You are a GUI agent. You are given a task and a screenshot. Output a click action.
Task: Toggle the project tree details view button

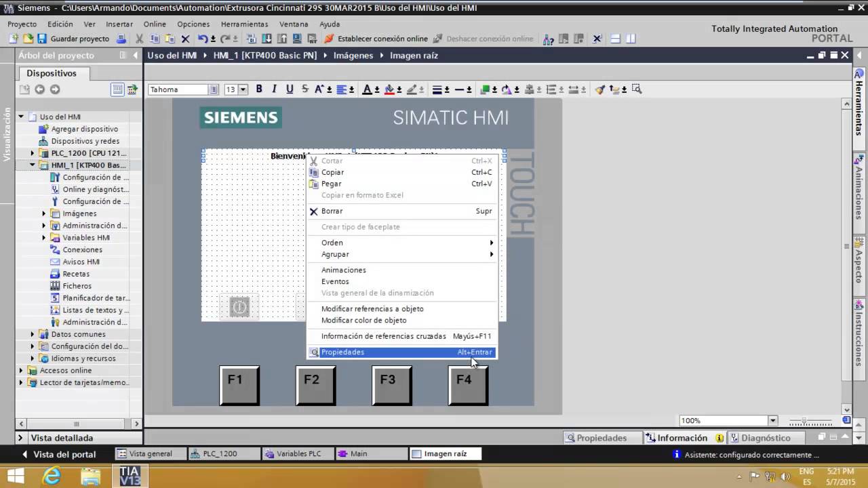(x=117, y=89)
